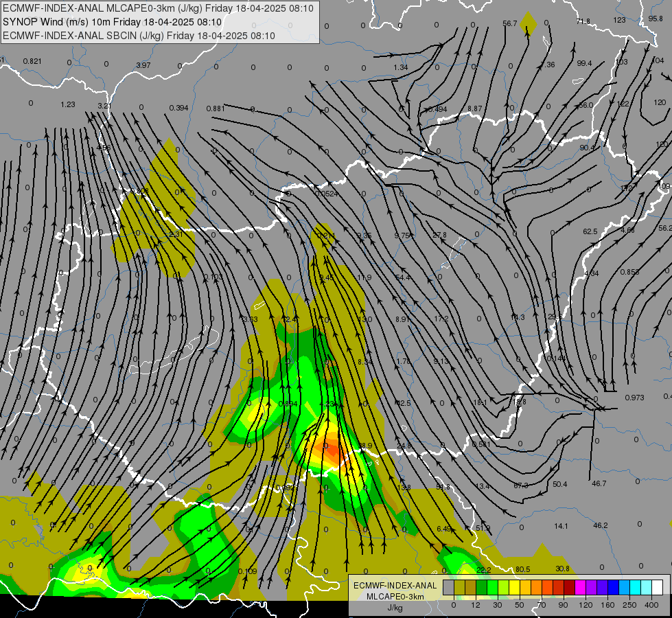Select the pure yellow legend swatch before 50

coord(515,587)
